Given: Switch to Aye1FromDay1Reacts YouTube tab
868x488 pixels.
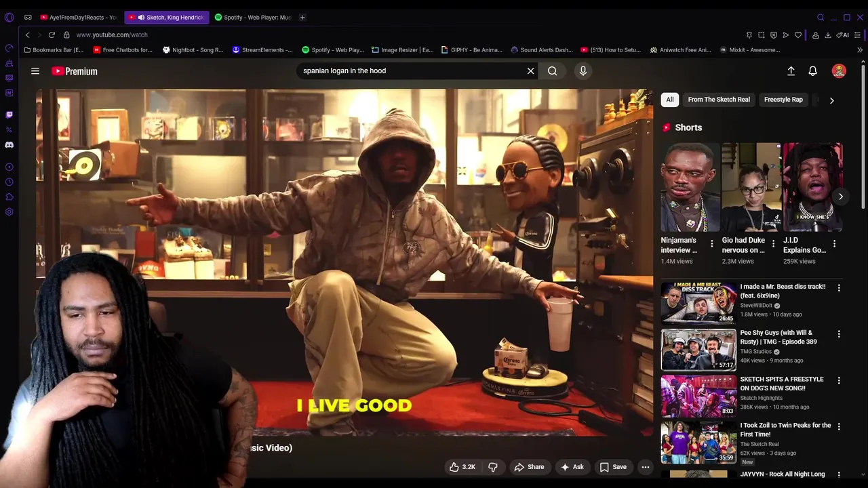Looking at the screenshot, I should (x=78, y=17).
